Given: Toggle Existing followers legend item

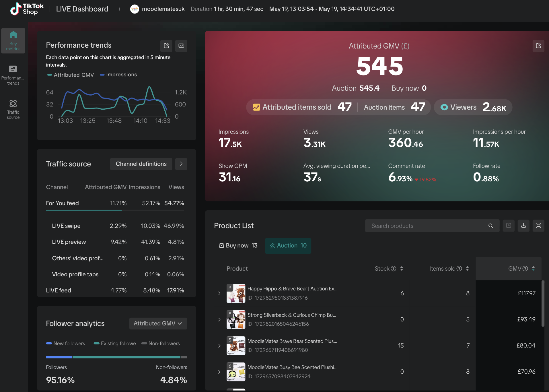Looking at the screenshot, I should point(116,344).
